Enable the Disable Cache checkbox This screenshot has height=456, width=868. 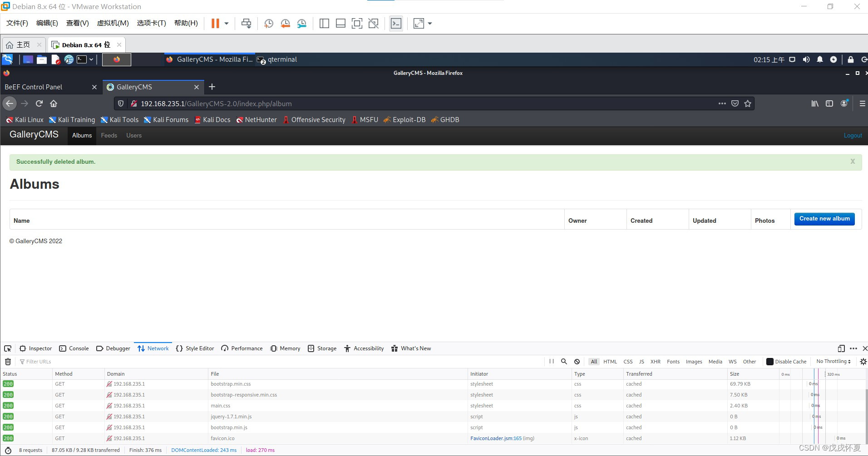(x=770, y=362)
